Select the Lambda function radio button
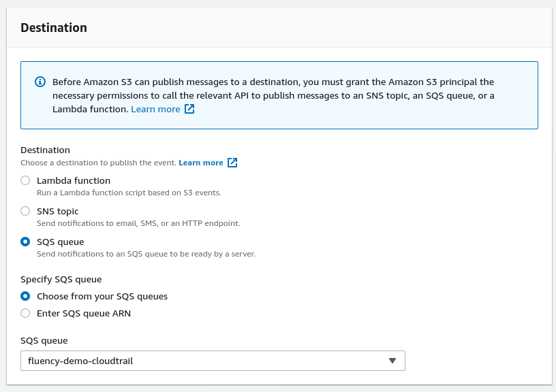Screen dimensions: 556x392 [25, 180]
